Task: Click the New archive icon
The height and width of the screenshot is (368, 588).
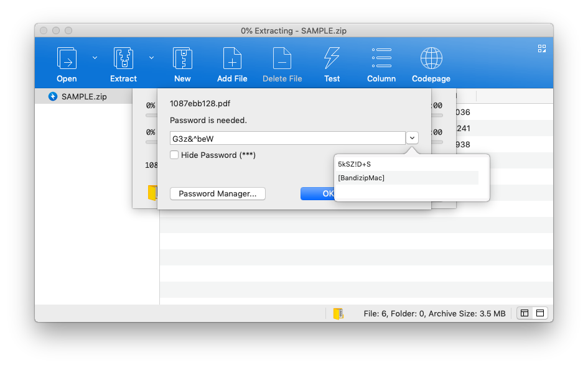Action: (182, 58)
